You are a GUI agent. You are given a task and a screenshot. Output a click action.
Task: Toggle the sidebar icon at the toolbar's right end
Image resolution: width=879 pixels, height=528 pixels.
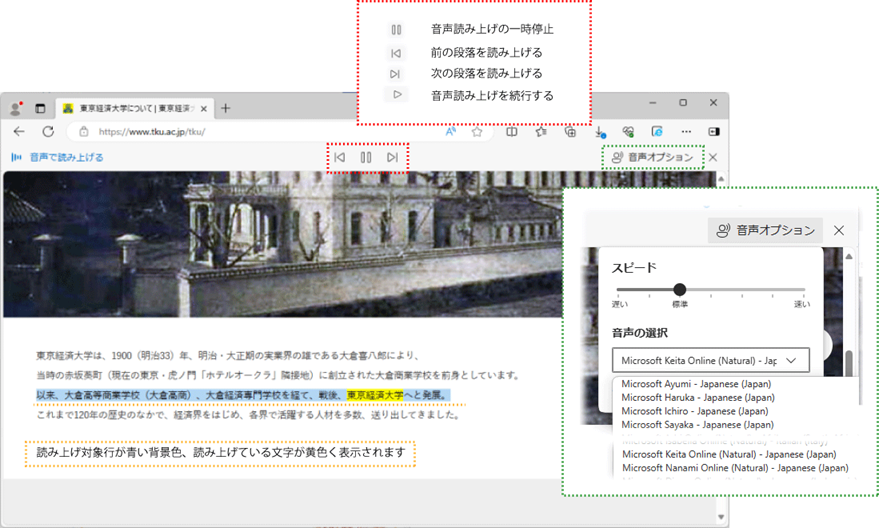coord(714,132)
